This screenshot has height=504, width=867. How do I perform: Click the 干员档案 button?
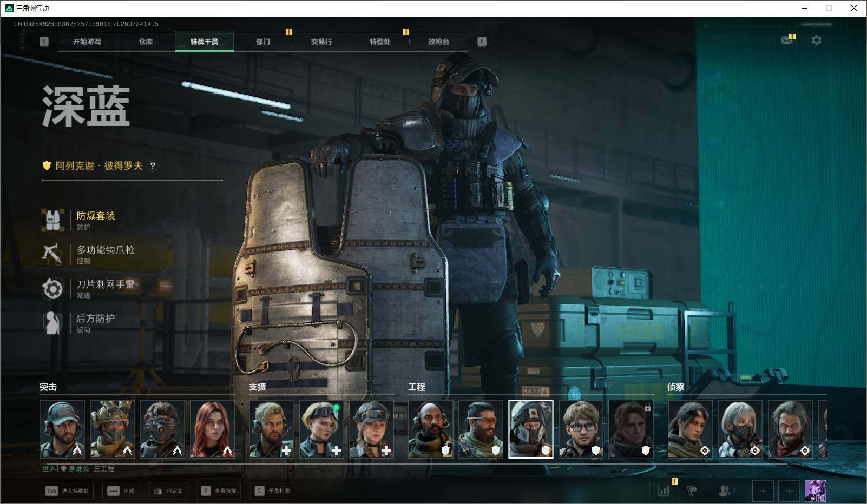(x=273, y=490)
